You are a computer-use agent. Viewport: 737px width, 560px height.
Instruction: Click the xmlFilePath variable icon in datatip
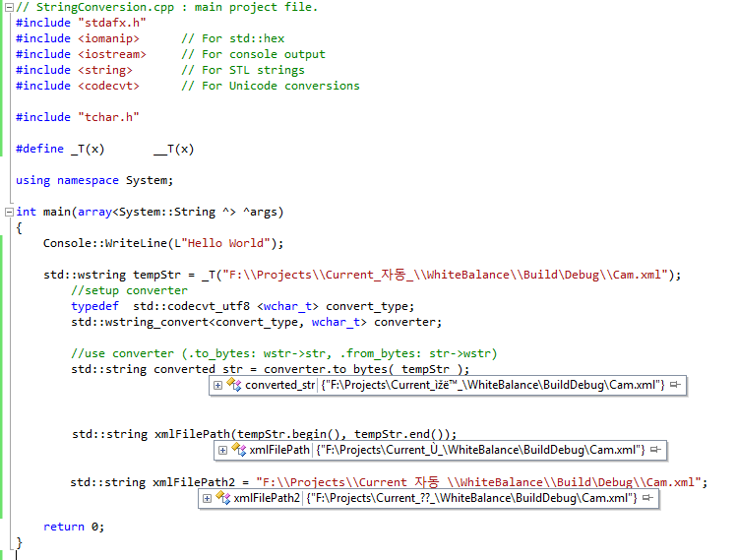[239, 449]
